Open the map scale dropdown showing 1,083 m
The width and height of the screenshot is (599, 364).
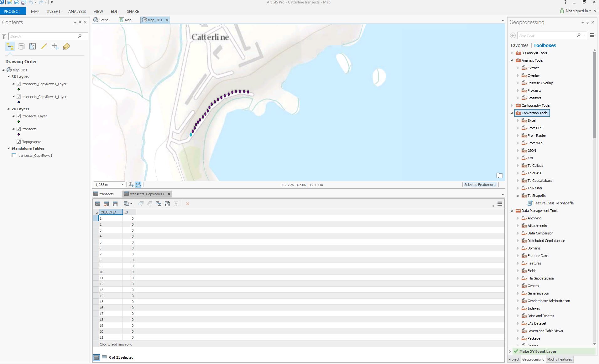click(122, 185)
